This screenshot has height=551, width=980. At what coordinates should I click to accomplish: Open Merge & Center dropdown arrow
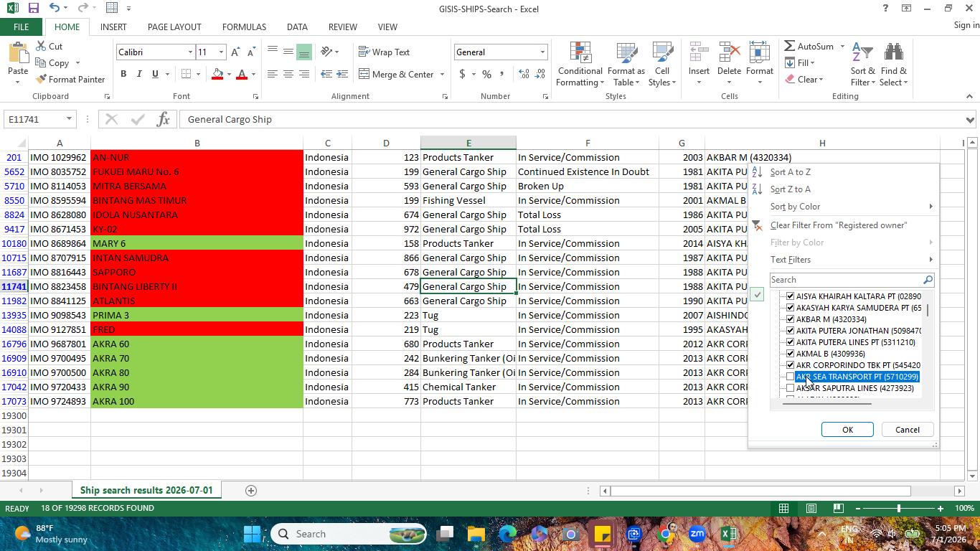[x=442, y=74]
